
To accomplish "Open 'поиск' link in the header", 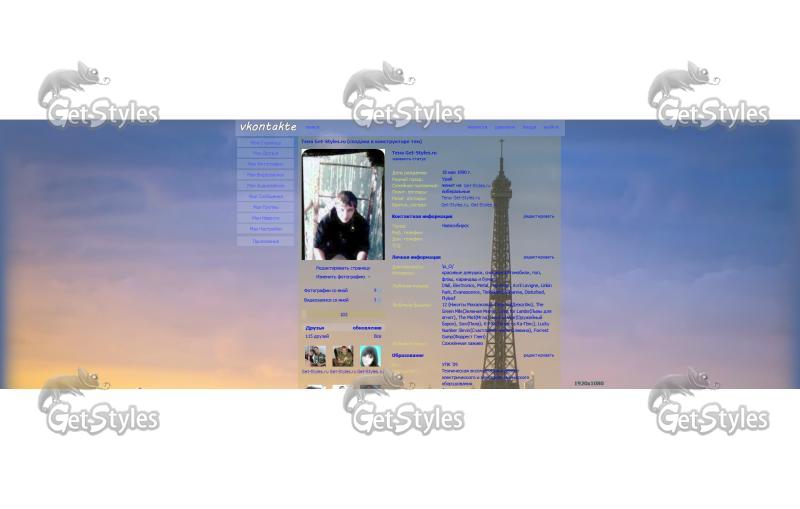I will [x=312, y=128].
